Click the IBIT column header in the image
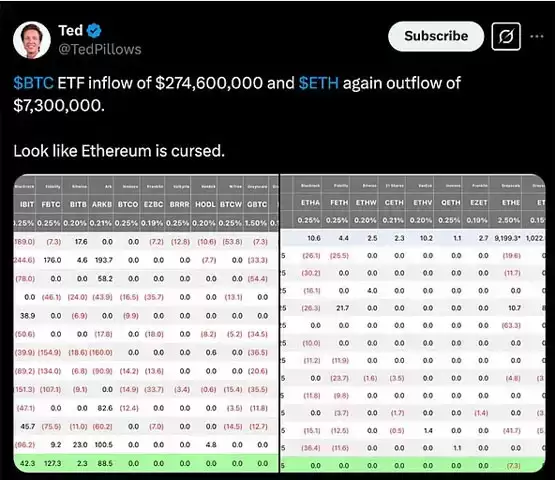This screenshot has height=480, width=555. pyautogui.click(x=27, y=205)
